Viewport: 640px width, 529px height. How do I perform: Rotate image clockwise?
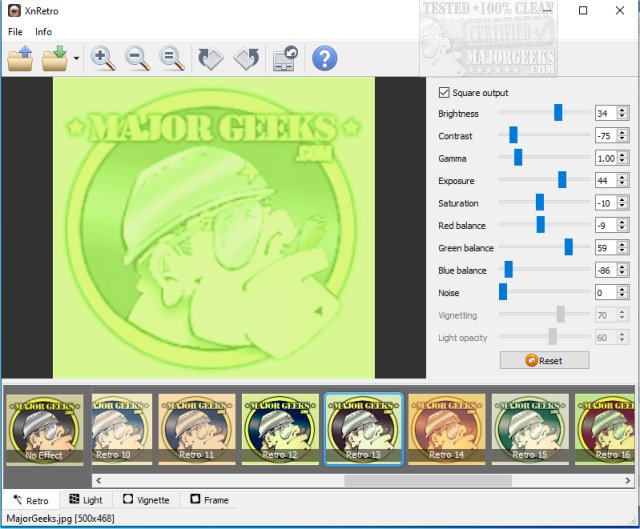coord(211,58)
